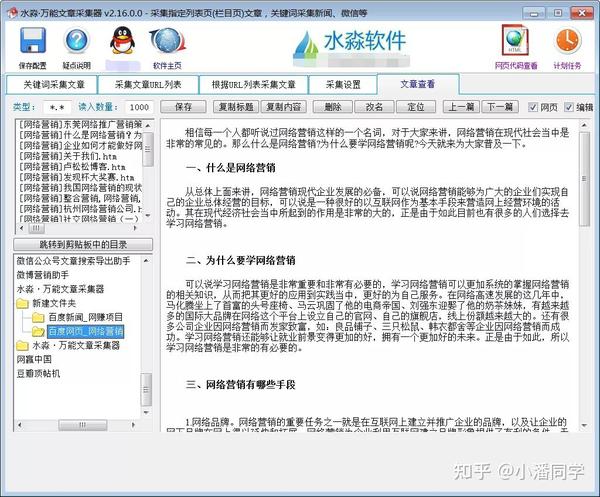
Task: Select article 整合营销,网络营销
Action: (80, 198)
